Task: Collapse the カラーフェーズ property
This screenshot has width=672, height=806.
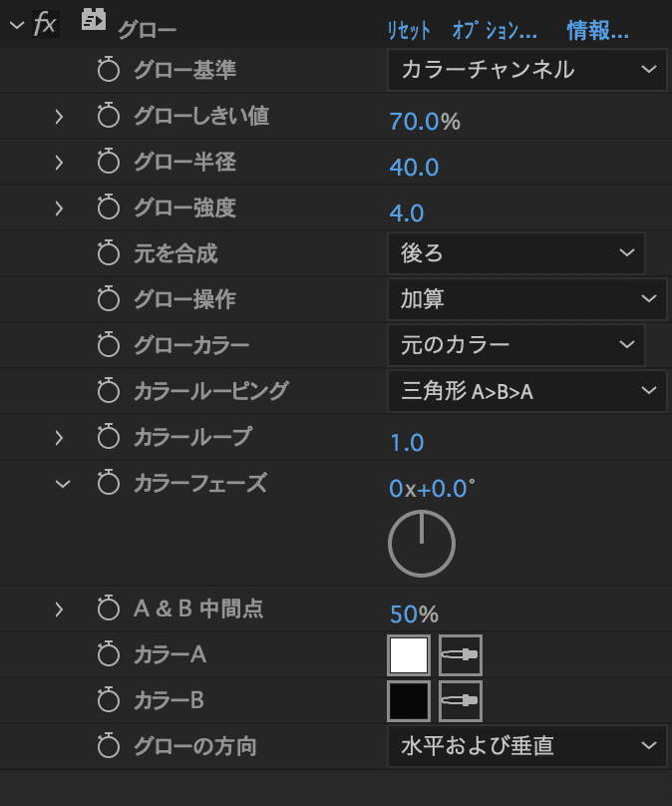Action: [63, 484]
